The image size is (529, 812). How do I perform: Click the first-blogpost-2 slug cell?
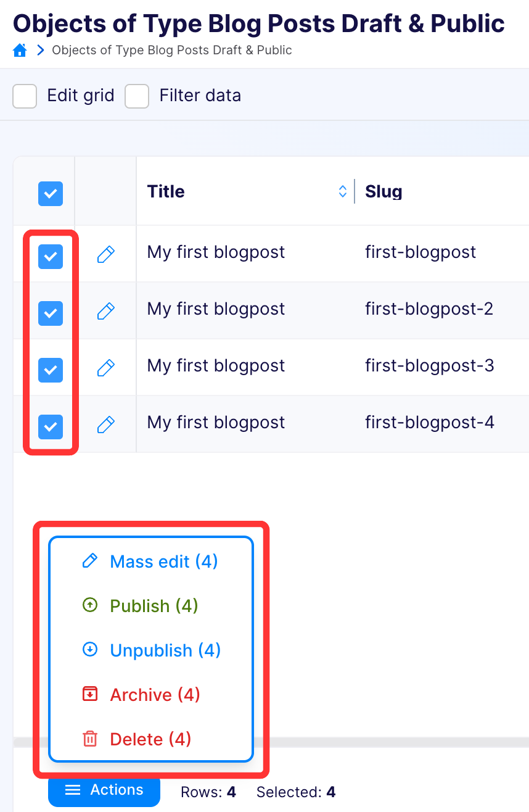[x=429, y=309]
